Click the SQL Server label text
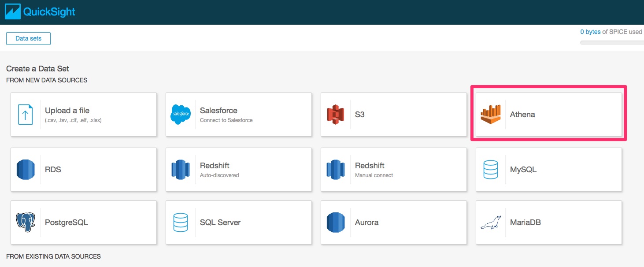Viewport: 644px width, 267px height. click(220, 222)
